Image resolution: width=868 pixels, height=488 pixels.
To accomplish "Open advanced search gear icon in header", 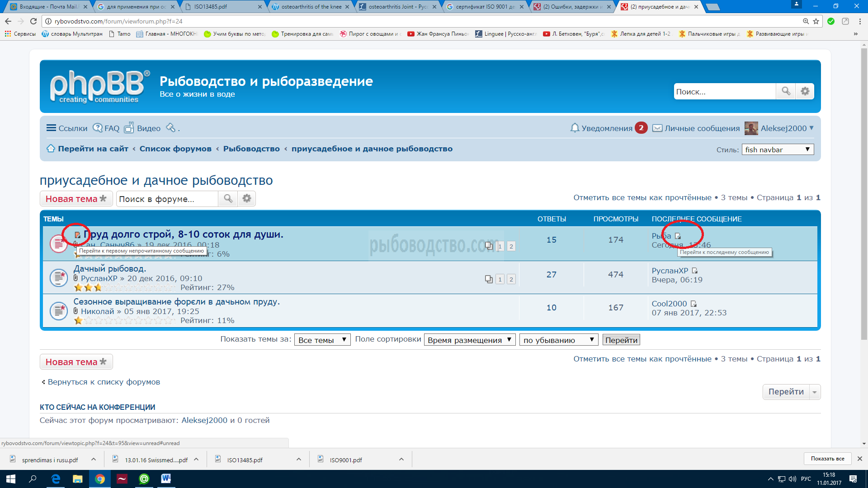I will click(x=805, y=91).
